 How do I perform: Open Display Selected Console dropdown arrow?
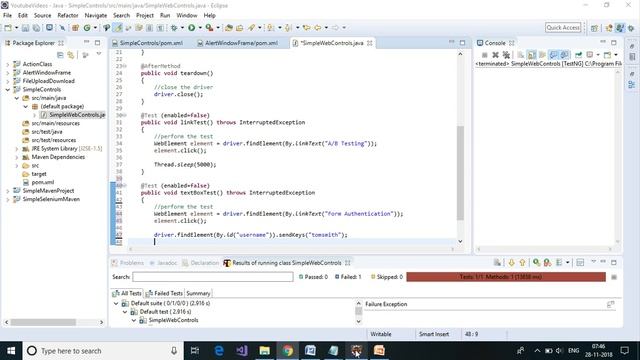click(598, 55)
